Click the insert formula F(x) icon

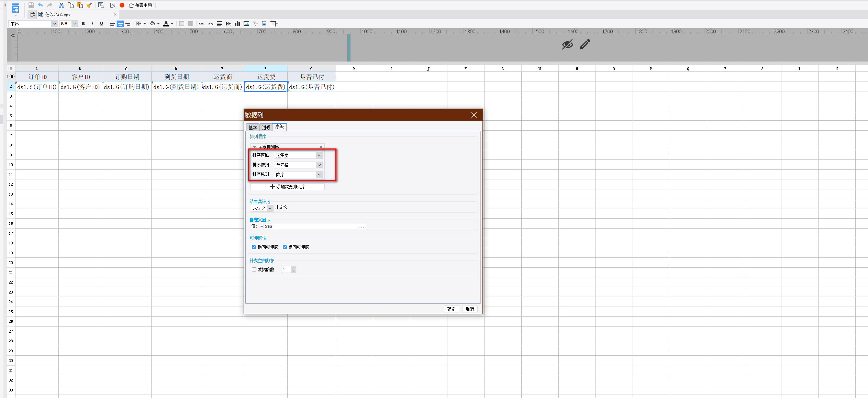coord(229,24)
